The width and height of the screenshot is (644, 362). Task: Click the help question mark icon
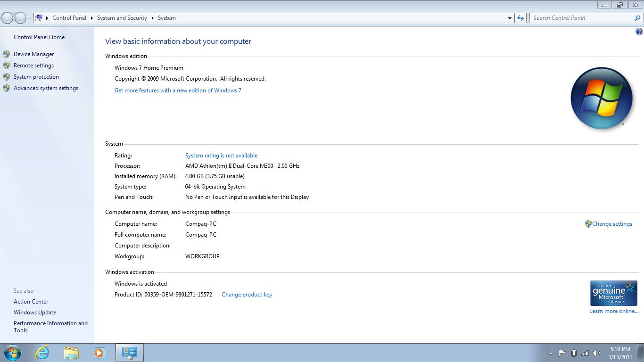(639, 32)
